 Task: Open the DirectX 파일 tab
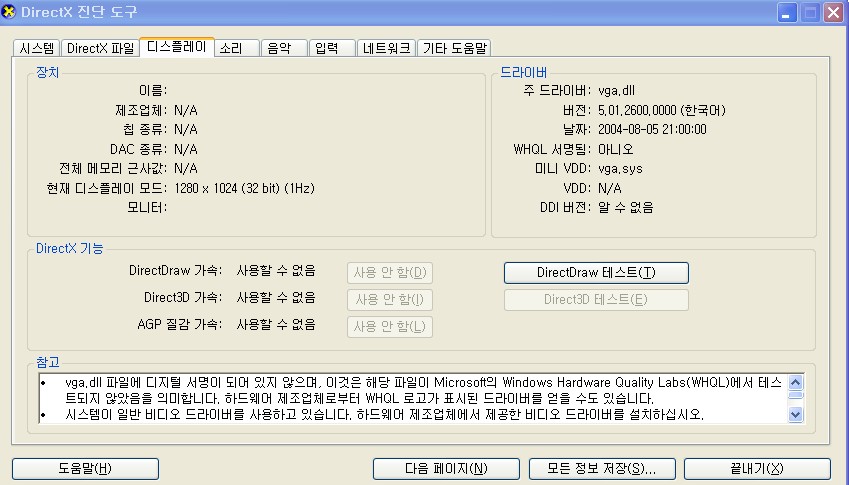[100, 48]
